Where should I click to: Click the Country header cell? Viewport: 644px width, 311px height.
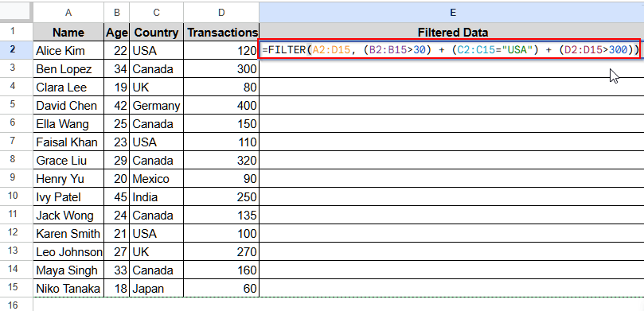pyautogui.click(x=157, y=32)
